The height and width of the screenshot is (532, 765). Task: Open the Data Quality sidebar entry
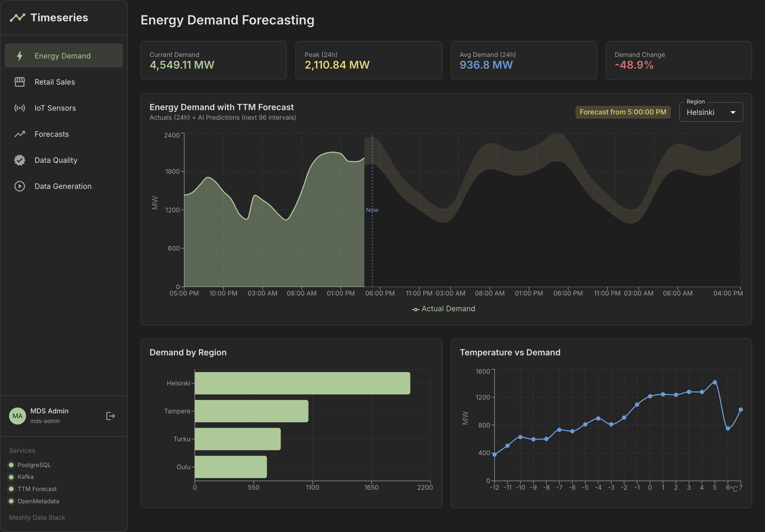[56, 160]
